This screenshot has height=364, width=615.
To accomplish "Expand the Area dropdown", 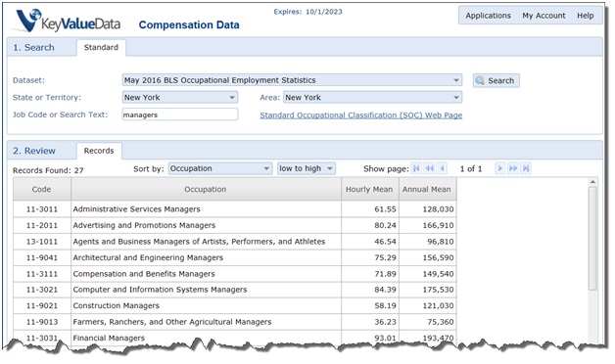I will point(372,97).
